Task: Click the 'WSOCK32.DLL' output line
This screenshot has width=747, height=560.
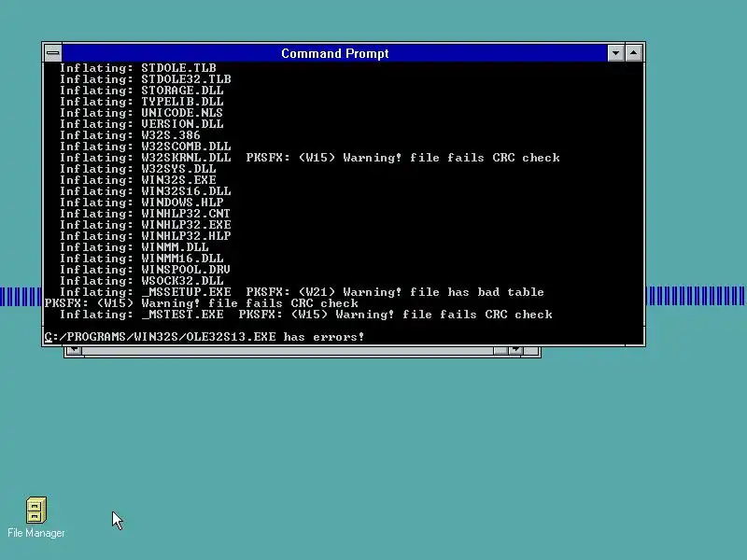Action: click(142, 281)
